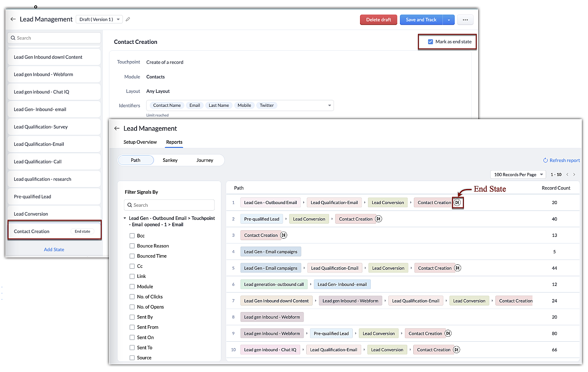
Task: Open the Reports tab
Action: pyautogui.click(x=174, y=142)
